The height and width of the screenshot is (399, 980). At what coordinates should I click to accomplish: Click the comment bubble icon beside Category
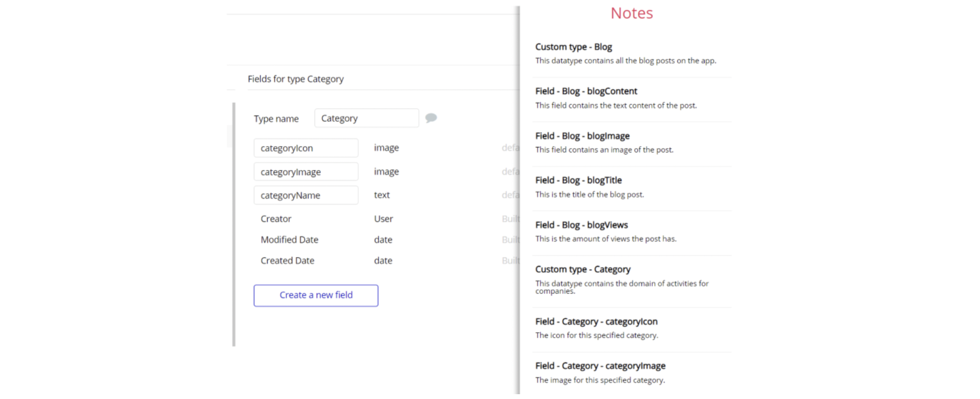pos(431,118)
